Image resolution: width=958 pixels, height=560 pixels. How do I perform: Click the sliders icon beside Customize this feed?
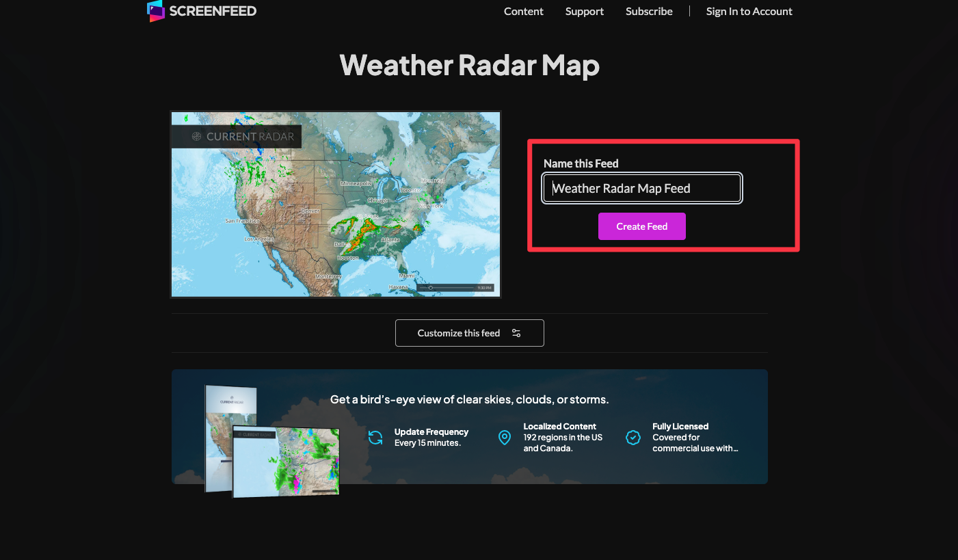point(516,333)
